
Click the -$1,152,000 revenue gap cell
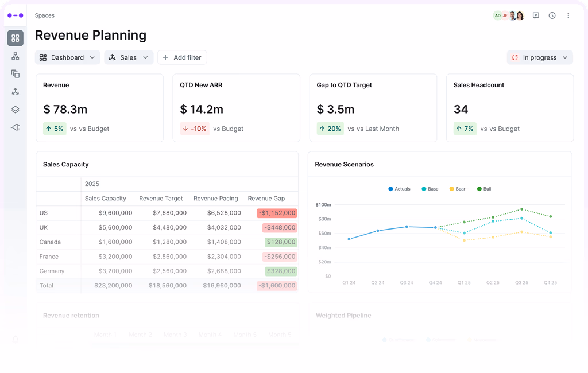[277, 213]
